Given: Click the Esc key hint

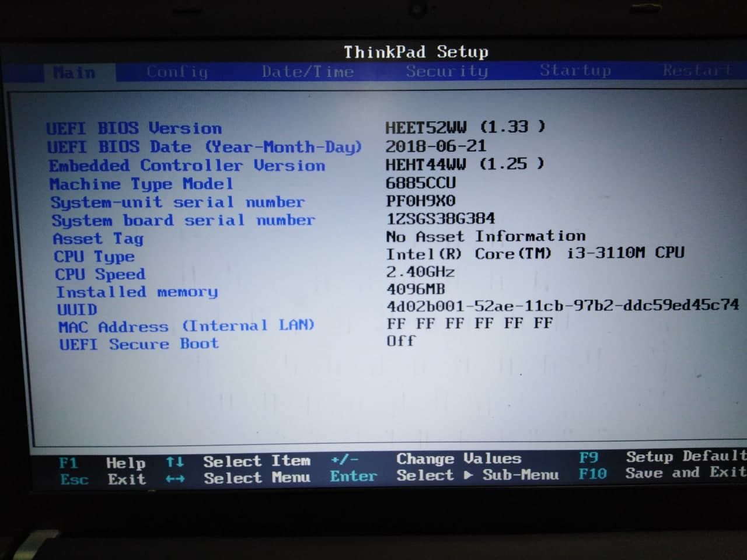Looking at the screenshot, I should pyautogui.click(x=75, y=480).
